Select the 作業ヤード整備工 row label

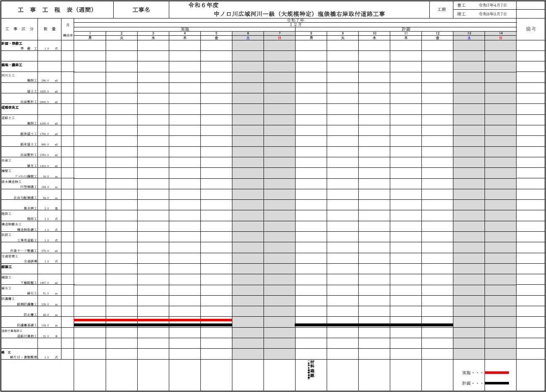coord(24,251)
